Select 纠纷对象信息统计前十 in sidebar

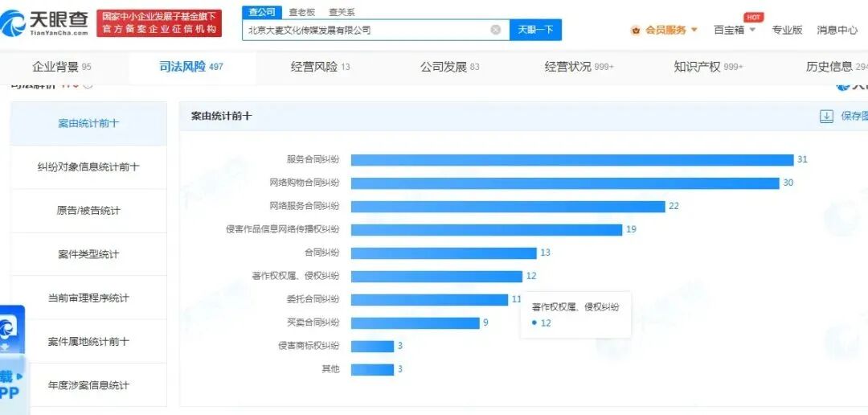click(x=88, y=166)
